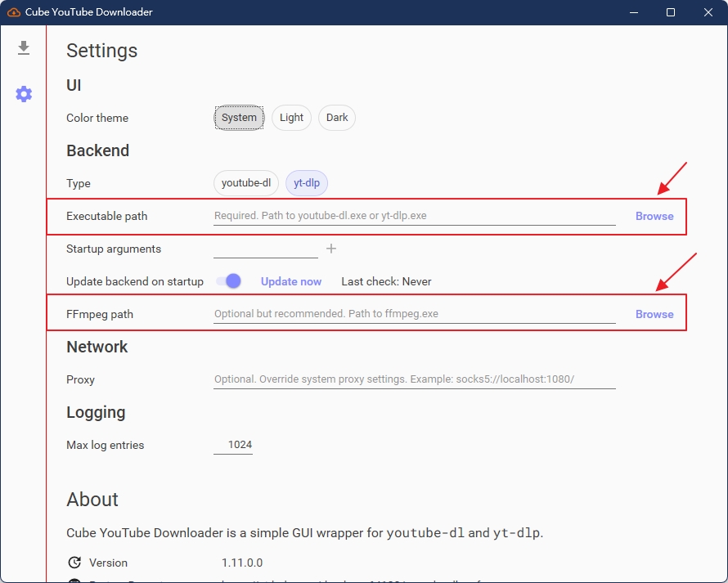The width and height of the screenshot is (728, 583).
Task: Set backend type to youtube-dl
Action: coord(246,183)
